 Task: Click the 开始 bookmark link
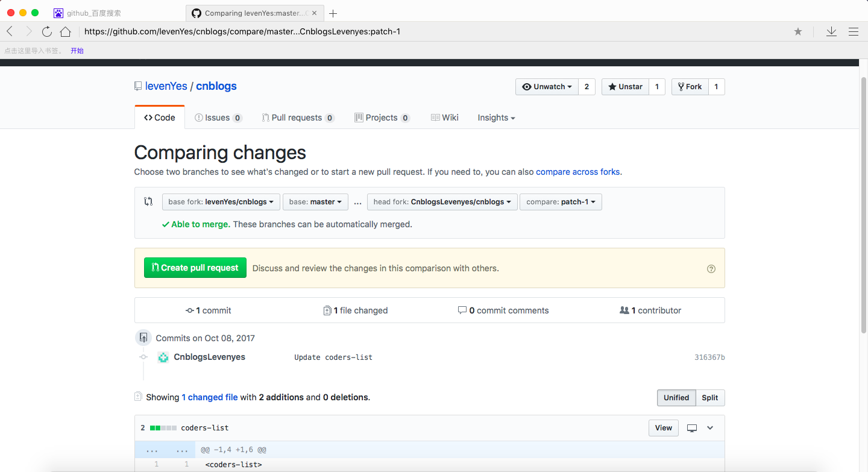pyautogui.click(x=77, y=51)
